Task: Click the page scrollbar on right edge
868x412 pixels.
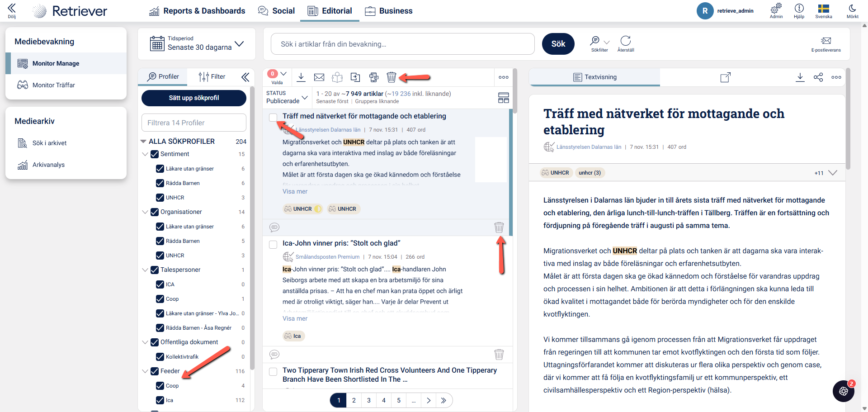Action: coord(864,217)
